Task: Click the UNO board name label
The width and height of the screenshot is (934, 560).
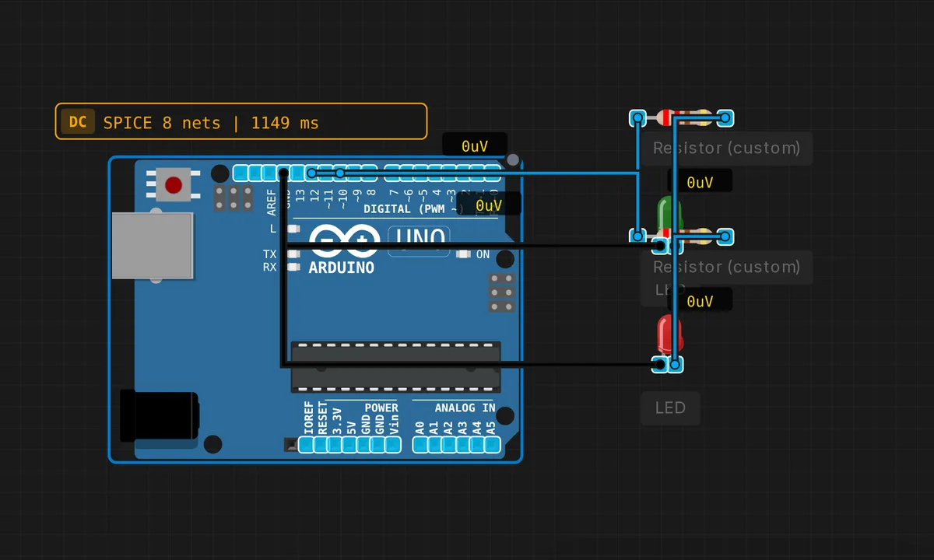Action: [419, 240]
